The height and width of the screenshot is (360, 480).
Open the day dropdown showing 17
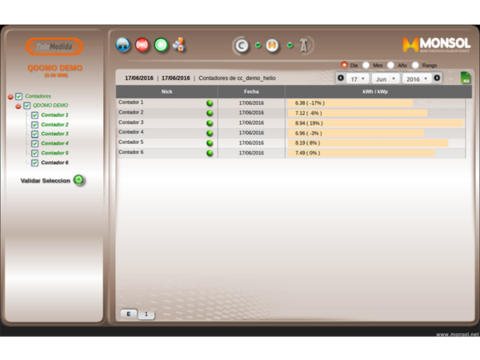click(358, 79)
